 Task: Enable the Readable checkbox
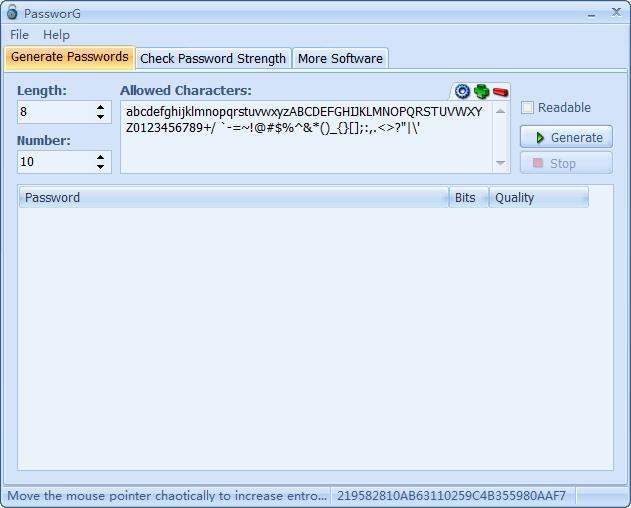[x=527, y=107]
